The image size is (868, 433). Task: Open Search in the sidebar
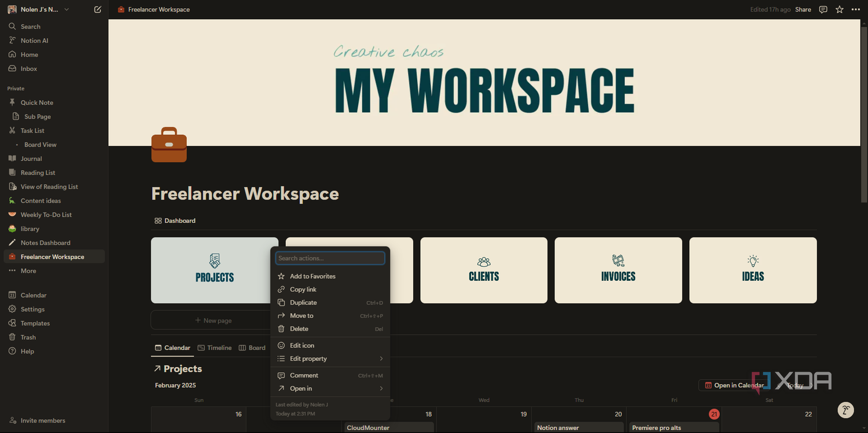click(54, 27)
